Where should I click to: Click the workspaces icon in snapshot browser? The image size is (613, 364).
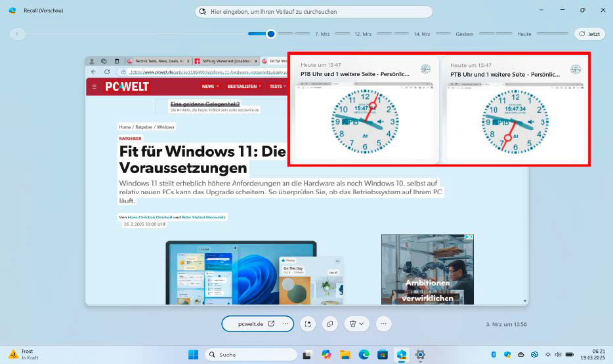(104, 61)
